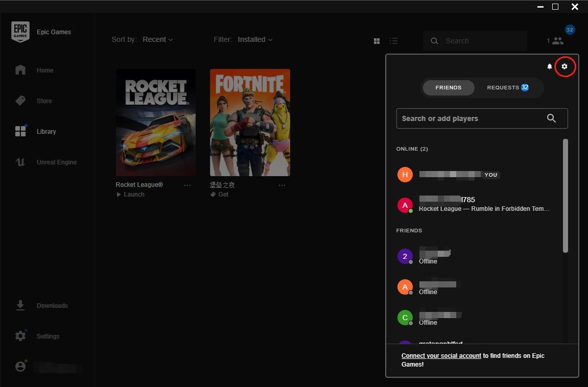Image resolution: width=588 pixels, height=387 pixels.
Task: Open the Filter Installed dropdown
Action: click(x=254, y=39)
